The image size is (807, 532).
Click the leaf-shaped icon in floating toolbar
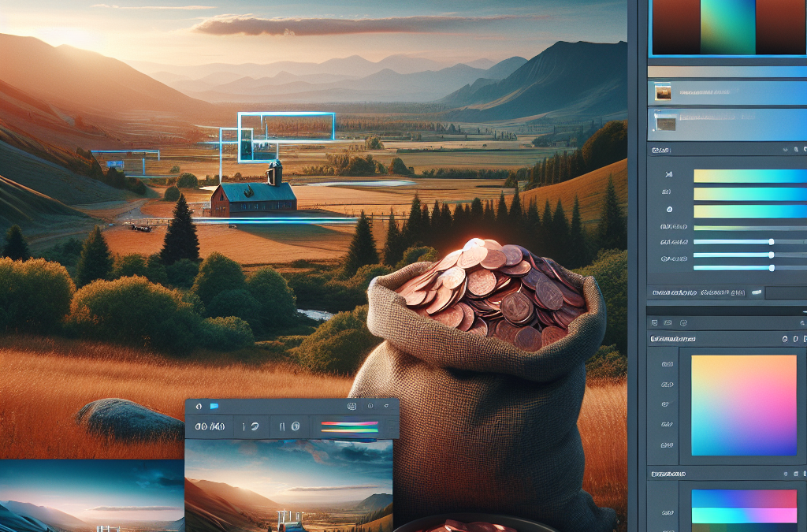(199, 407)
